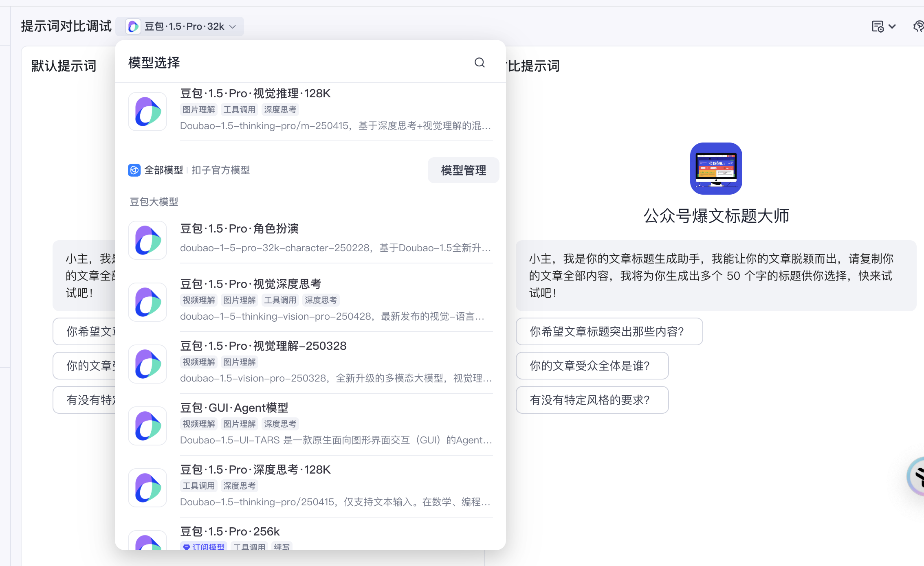The height and width of the screenshot is (566, 924).
Task: Click the left panel 有没有特 suggestion chip
Action: coord(84,400)
